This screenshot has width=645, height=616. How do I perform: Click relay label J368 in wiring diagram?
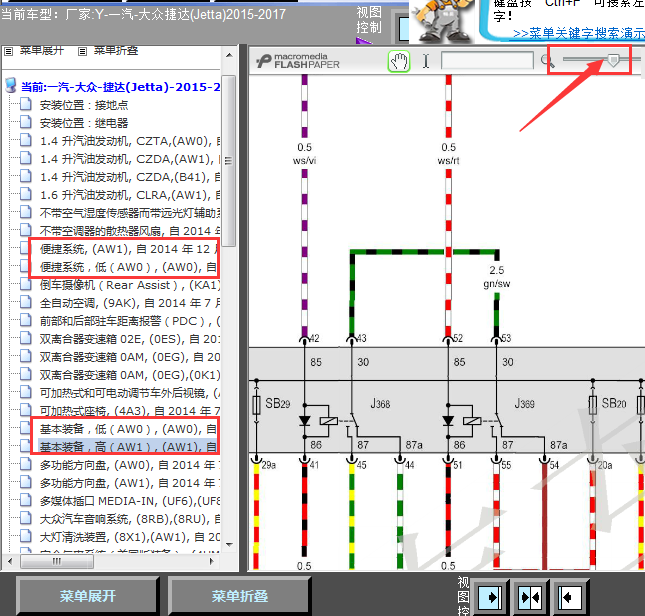pyautogui.click(x=380, y=404)
